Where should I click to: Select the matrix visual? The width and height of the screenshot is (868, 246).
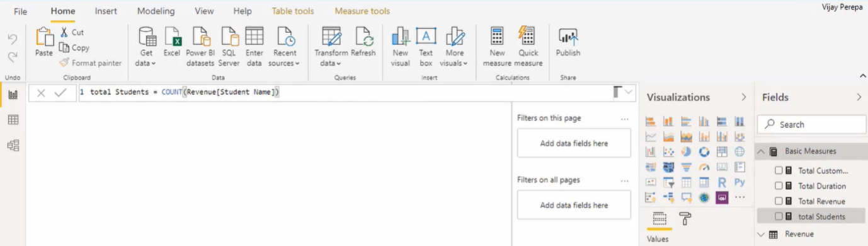pos(704,182)
